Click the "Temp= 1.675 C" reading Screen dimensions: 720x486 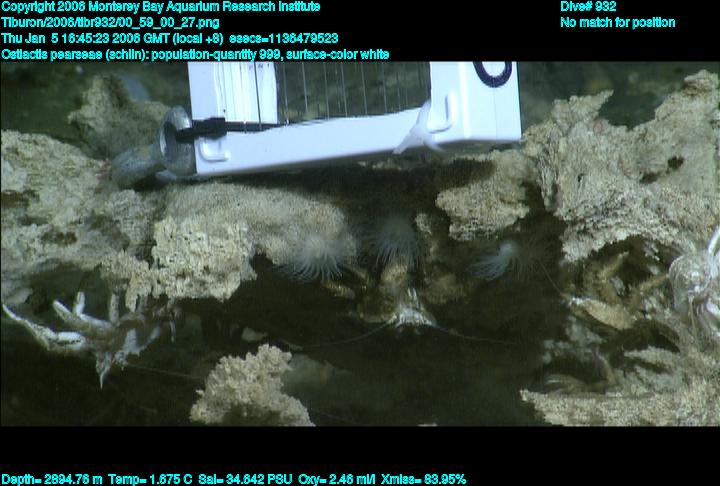(150, 480)
